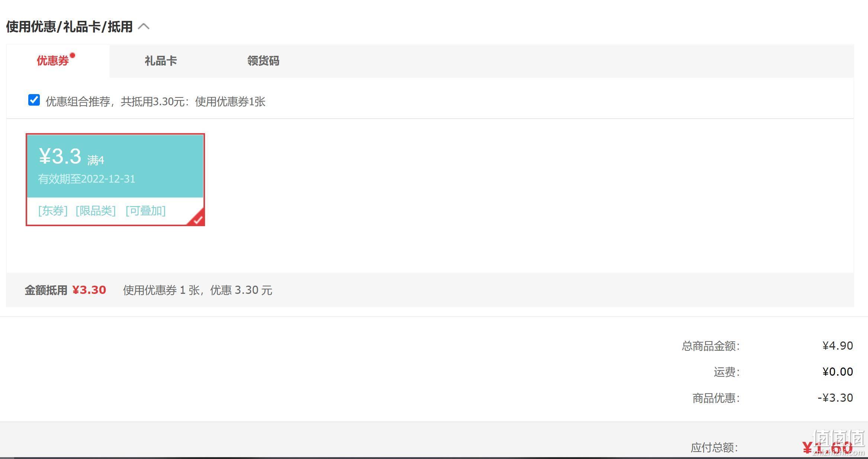Select the 领货码 tab

point(263,61)
